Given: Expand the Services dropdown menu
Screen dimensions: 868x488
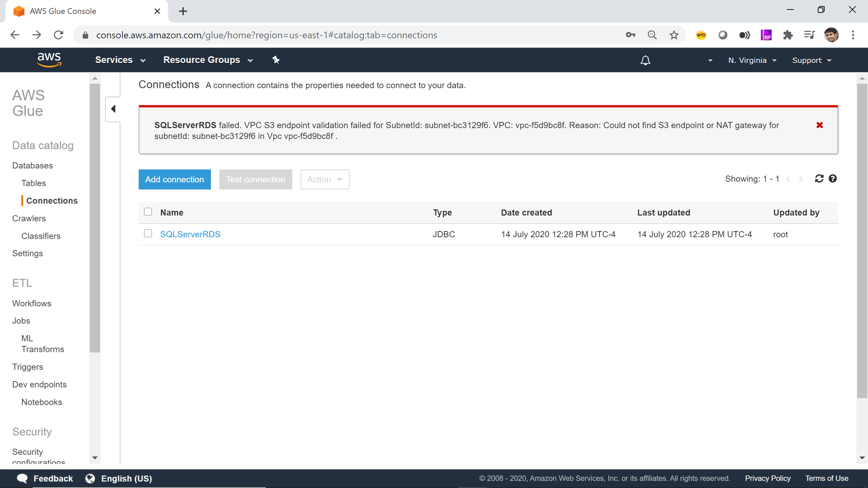Looking at the screenshot, I should pos(120,60).
